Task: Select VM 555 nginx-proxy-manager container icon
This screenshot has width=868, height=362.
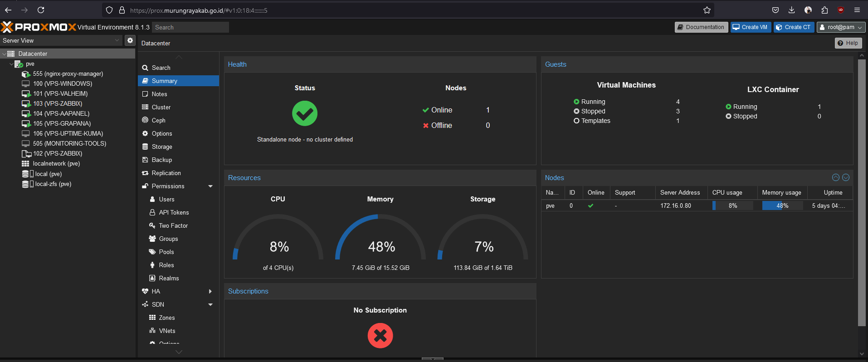Action: (x=26, y=74)
